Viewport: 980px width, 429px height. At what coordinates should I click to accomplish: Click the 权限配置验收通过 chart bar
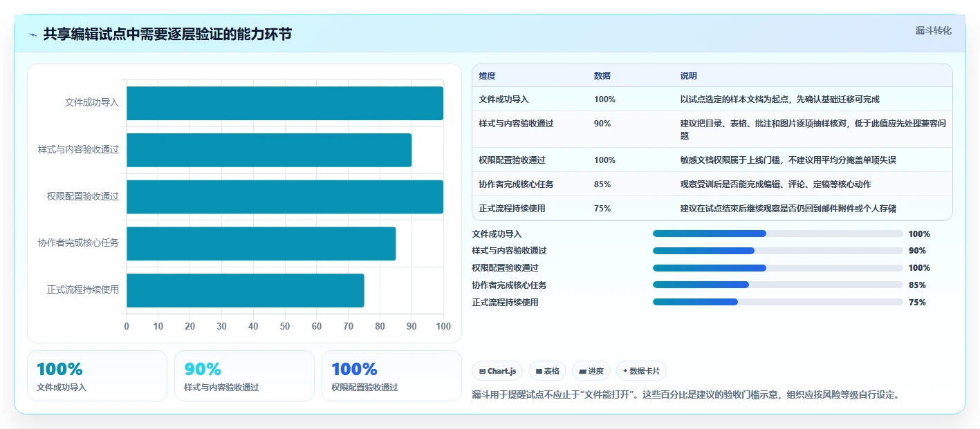285,197
